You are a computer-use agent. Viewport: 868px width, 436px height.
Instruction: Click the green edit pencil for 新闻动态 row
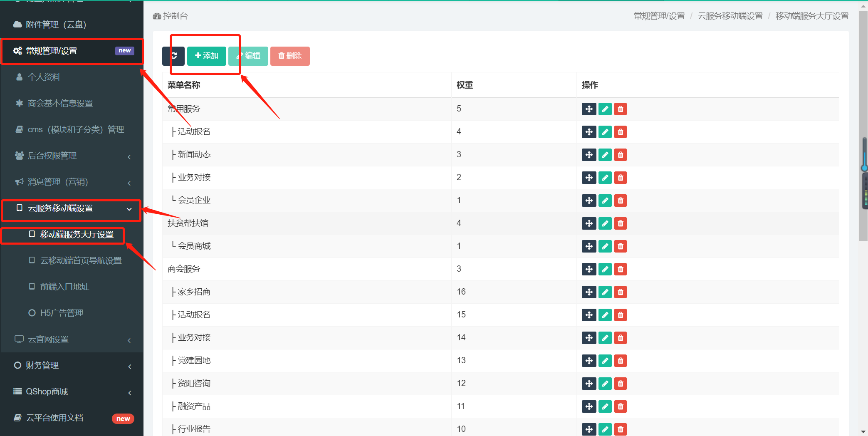pos(605,155)
